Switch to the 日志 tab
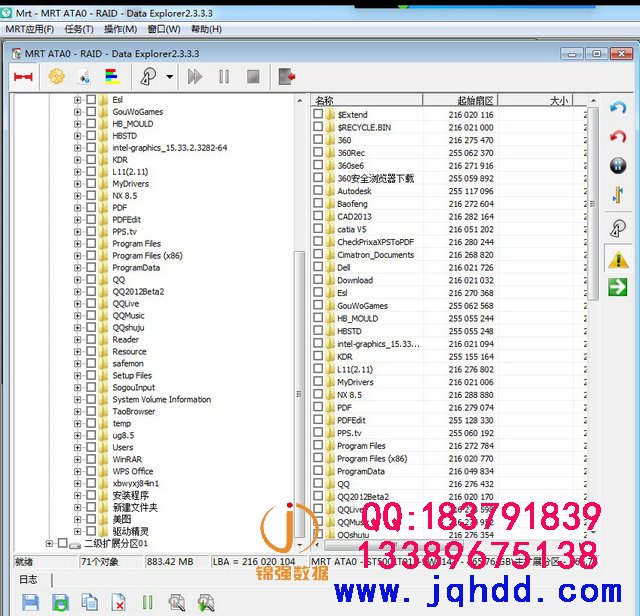 pos(28,579)
